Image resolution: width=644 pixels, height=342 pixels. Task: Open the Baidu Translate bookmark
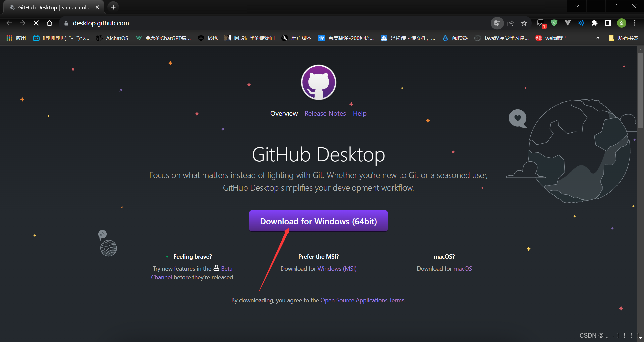click(x=346, y=38)
